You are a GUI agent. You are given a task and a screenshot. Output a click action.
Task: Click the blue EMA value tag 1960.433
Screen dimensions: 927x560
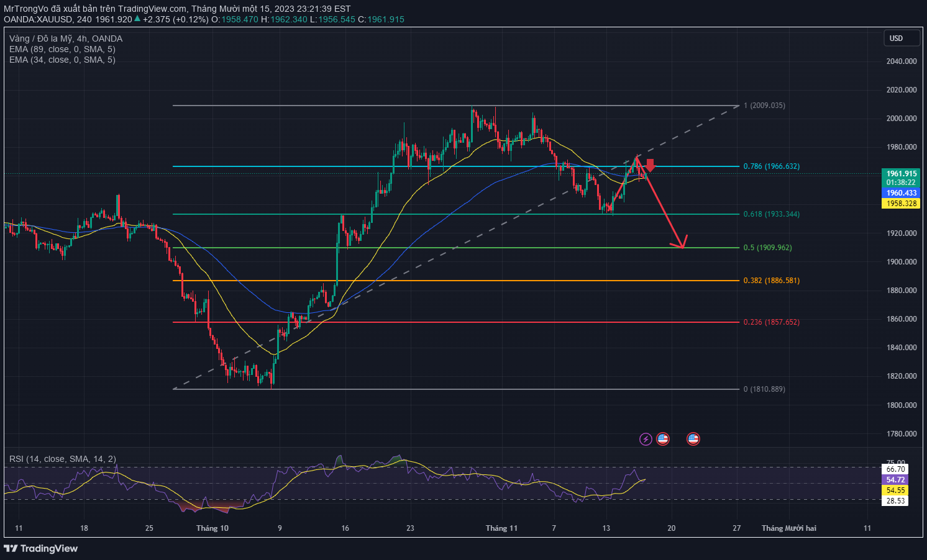[901, 193]
